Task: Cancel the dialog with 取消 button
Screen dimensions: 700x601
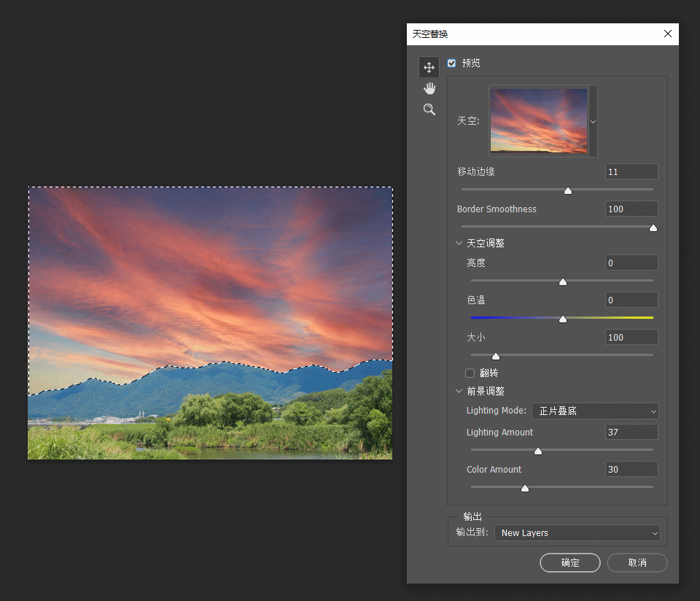Action: (637, 562)
